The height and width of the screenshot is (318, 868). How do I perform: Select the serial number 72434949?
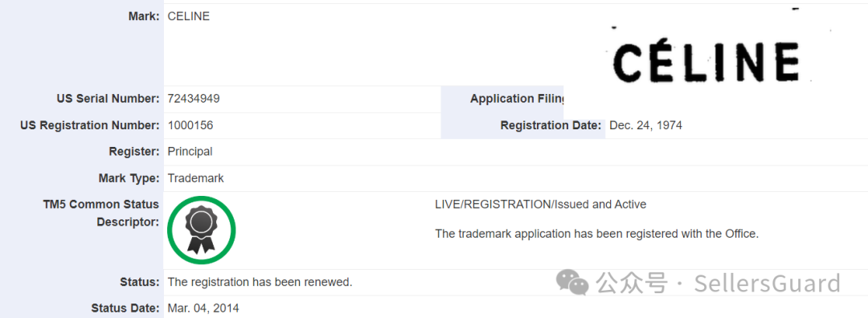point(194,99)
